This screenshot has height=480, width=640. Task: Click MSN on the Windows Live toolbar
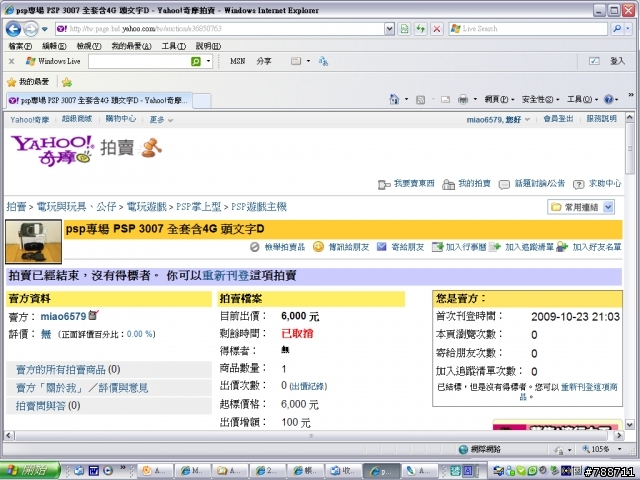[x=238, y=61]
